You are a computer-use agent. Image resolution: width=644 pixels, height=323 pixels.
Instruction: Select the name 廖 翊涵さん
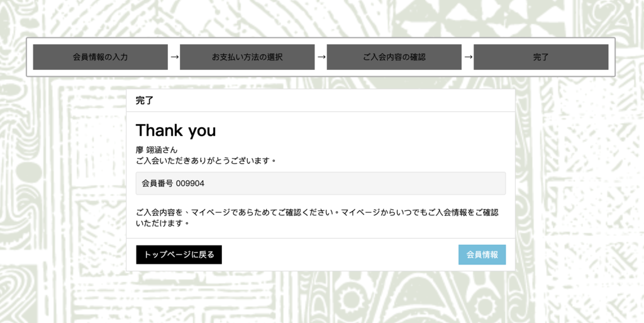157,150
